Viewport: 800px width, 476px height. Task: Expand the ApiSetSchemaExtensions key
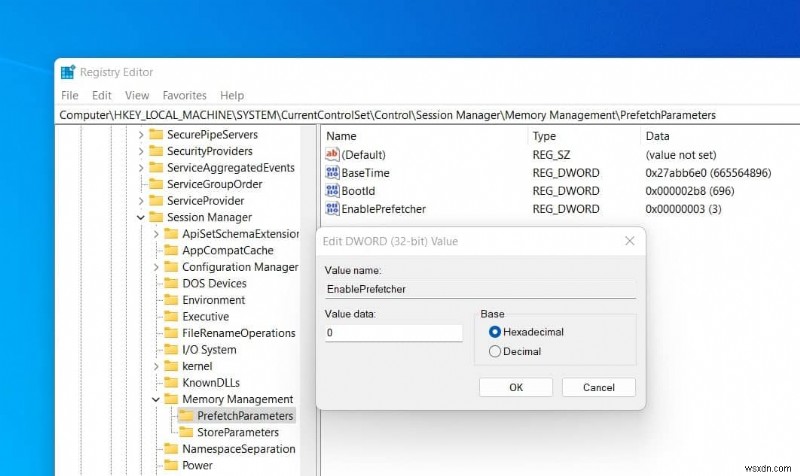click(156, 234)
